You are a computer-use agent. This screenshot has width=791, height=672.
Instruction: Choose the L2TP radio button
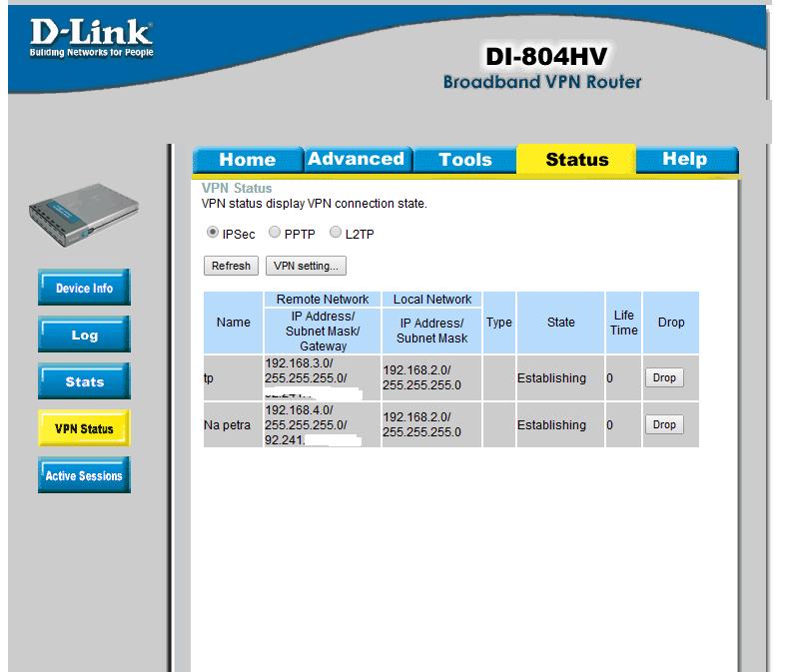[x=336, y=232]
